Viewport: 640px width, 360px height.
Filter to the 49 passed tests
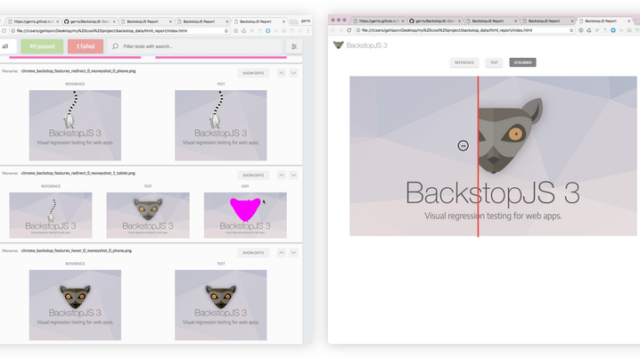coord(42,47)
